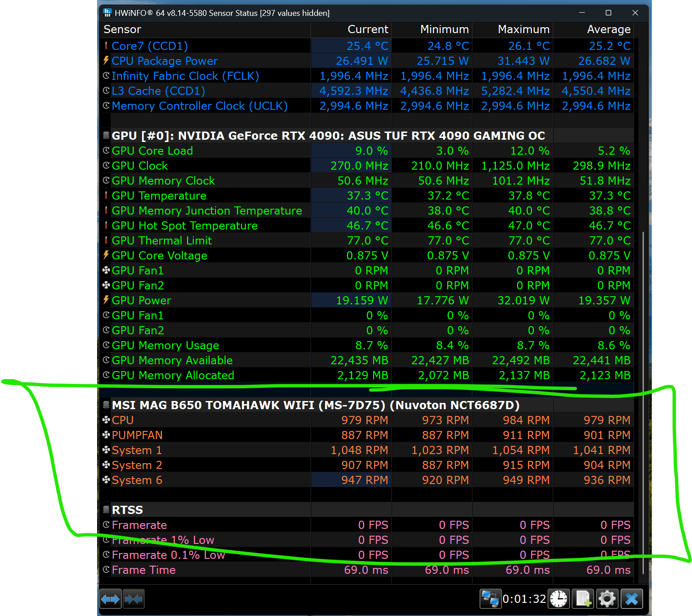Viewport: 692px width, 616px height.
Task: Click the chip icon beside RTSS header
Action: (106, 509)
